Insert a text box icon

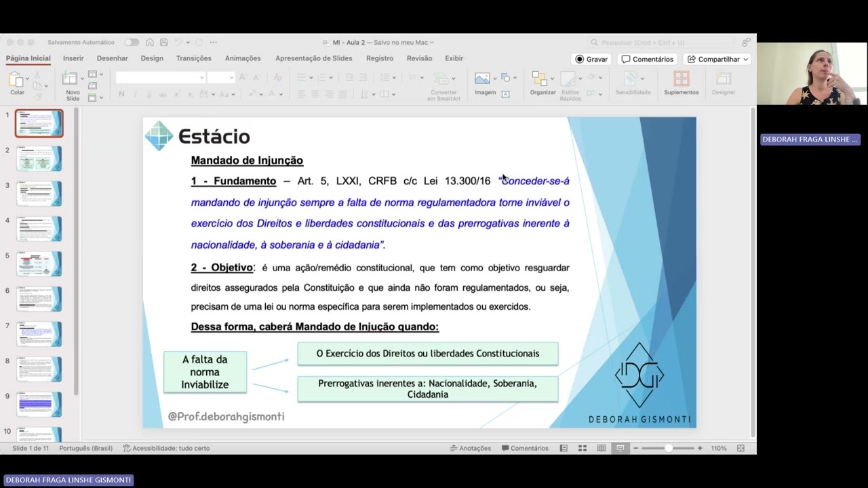pos(505,94)
